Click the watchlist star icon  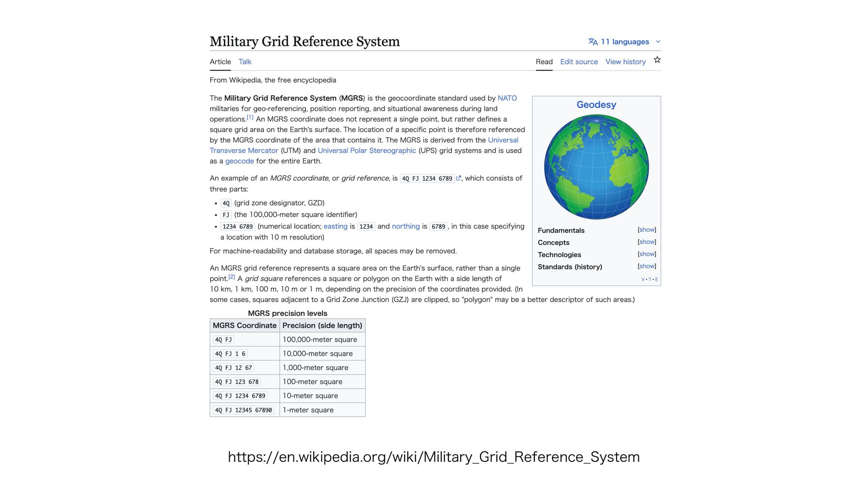tap(657, 60)
